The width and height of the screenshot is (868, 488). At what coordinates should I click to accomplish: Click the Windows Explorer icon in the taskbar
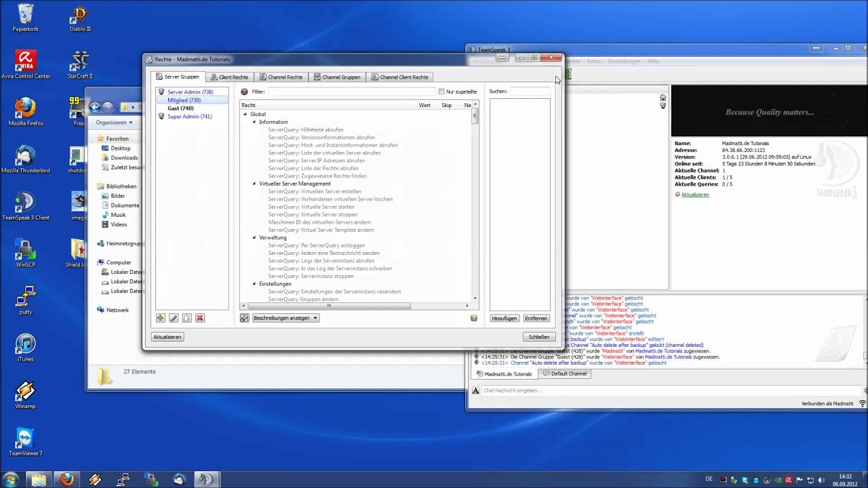[39, 480]
